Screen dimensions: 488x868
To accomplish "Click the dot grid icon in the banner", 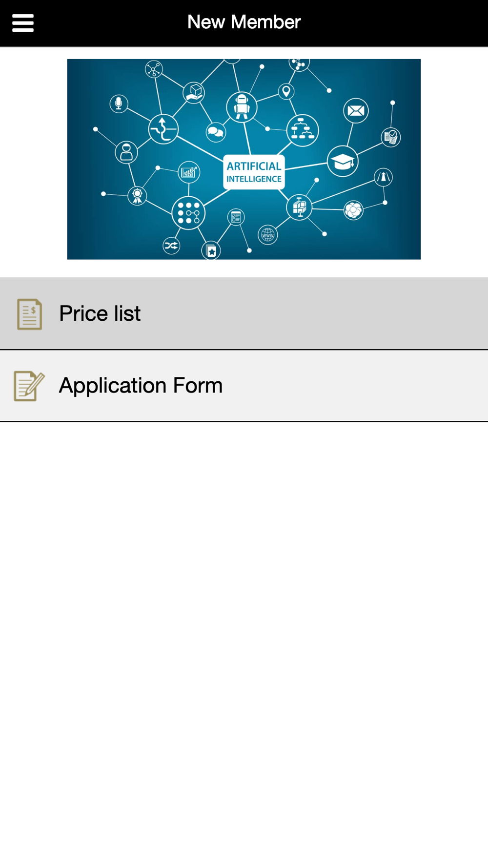I will (x=188, y=213).
